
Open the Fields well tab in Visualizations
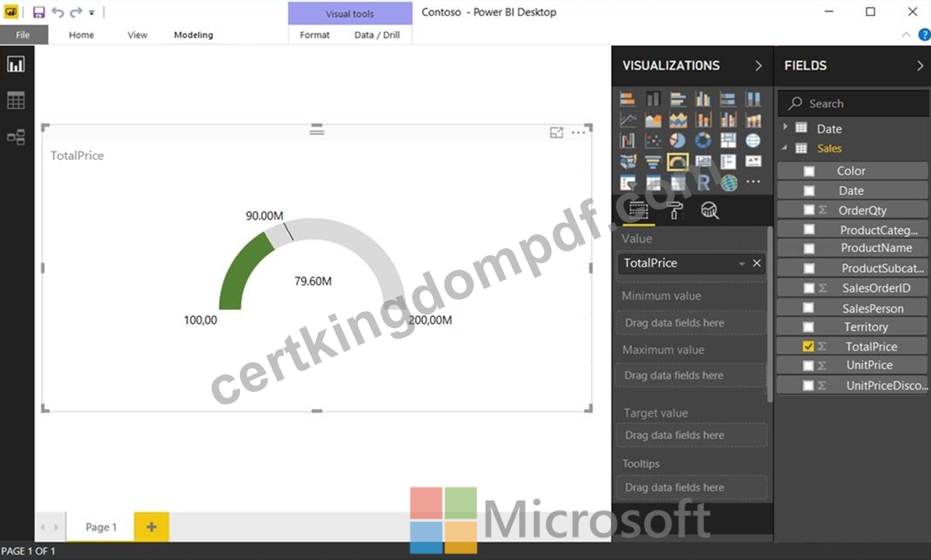pyautogui.click(x=638, y=211)
